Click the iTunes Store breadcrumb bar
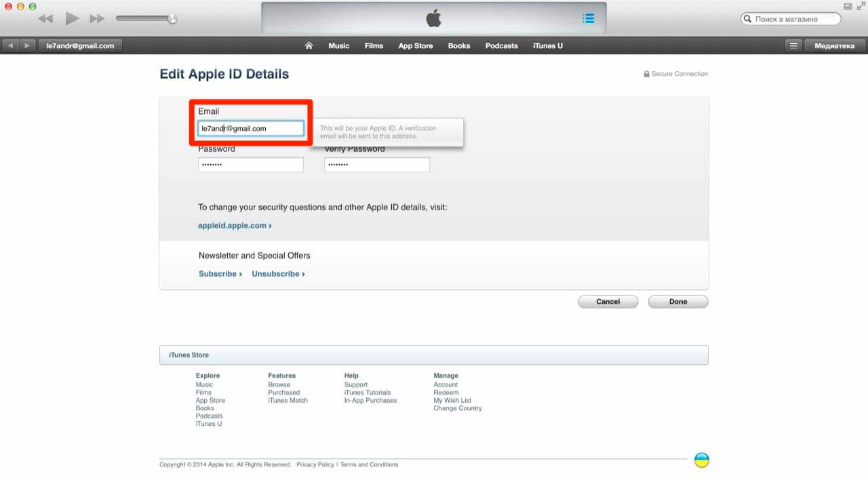868x478 pixels. click(434, 355)
